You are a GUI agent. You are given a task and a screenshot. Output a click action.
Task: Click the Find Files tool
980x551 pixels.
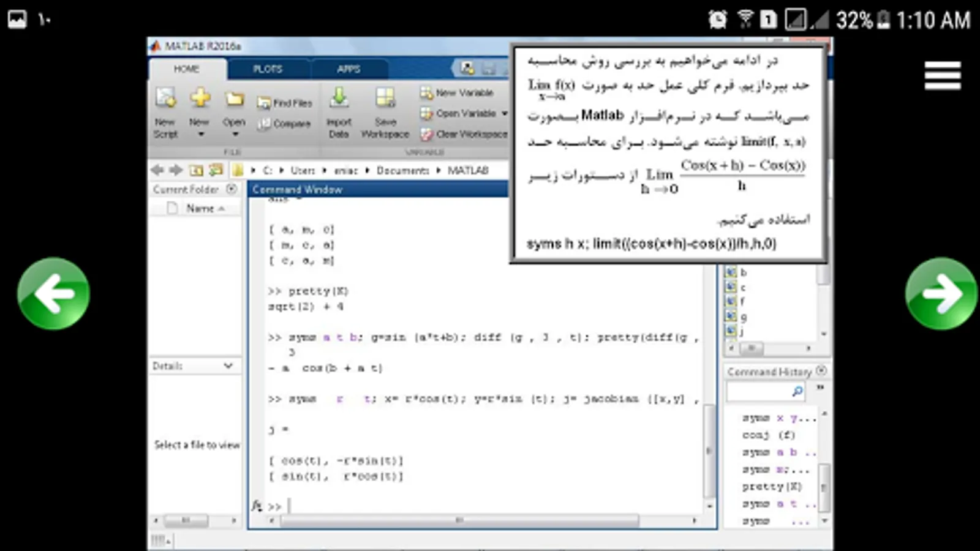(285, 103)
